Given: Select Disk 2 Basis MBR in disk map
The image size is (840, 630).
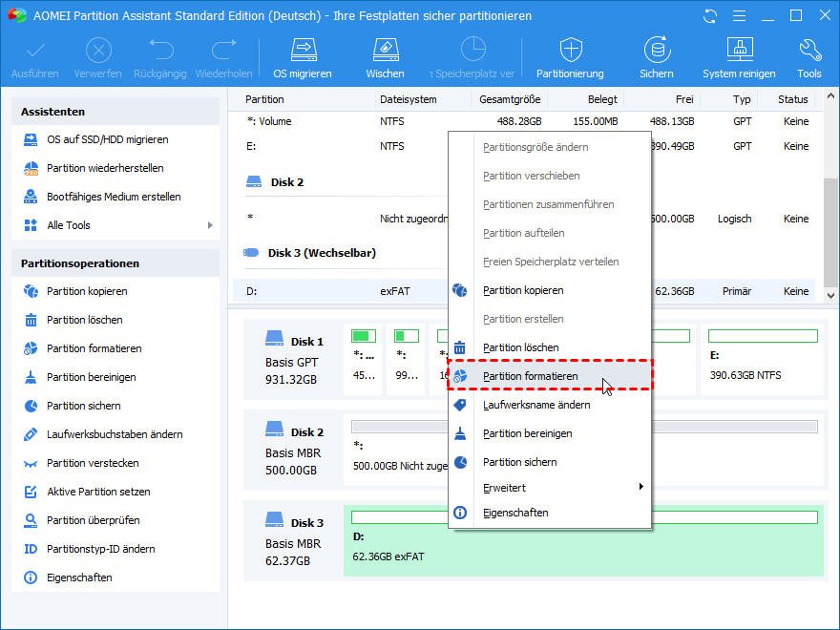Looking at the screenshot, I should click(x=294, y=451).
